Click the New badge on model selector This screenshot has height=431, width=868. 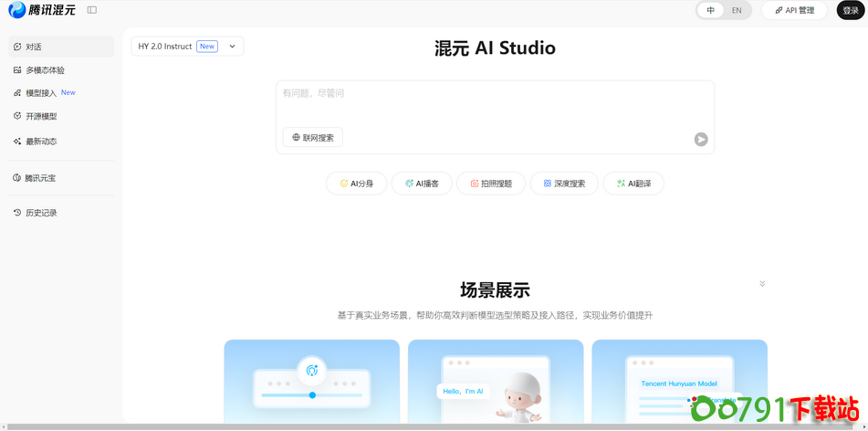click(207, 47)
